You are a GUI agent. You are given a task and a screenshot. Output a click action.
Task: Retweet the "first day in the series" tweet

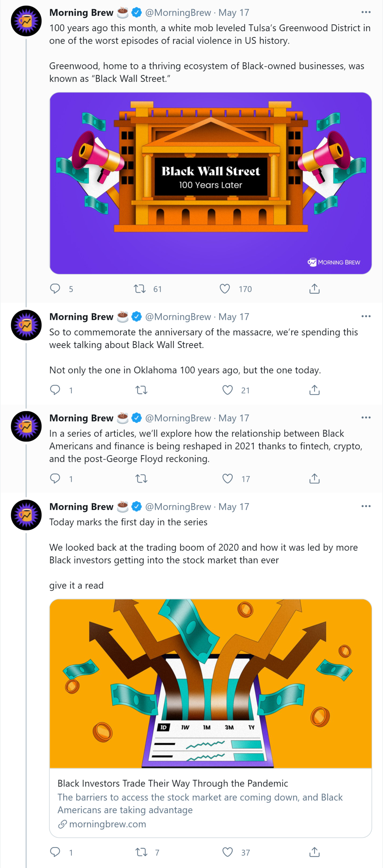[141, 852]
